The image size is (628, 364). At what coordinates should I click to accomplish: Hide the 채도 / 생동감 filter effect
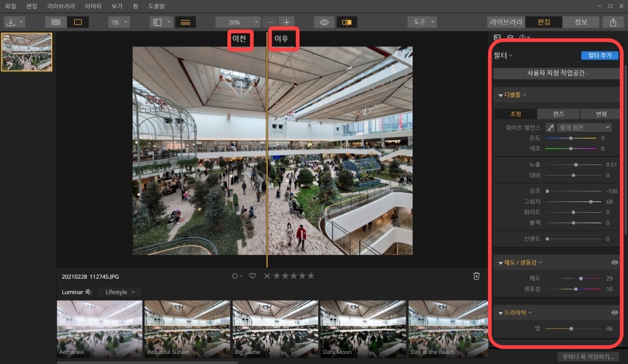pyautogui.click(x=614, y=263)
